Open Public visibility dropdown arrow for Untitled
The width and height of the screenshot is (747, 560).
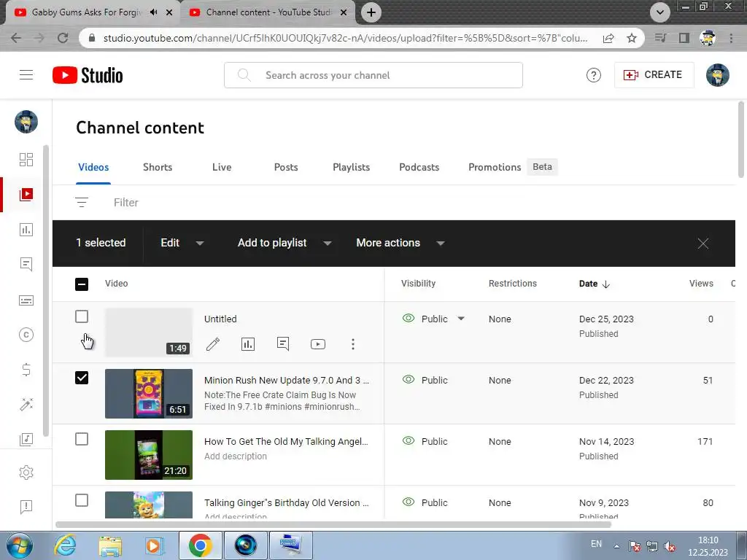pos(461,319)
